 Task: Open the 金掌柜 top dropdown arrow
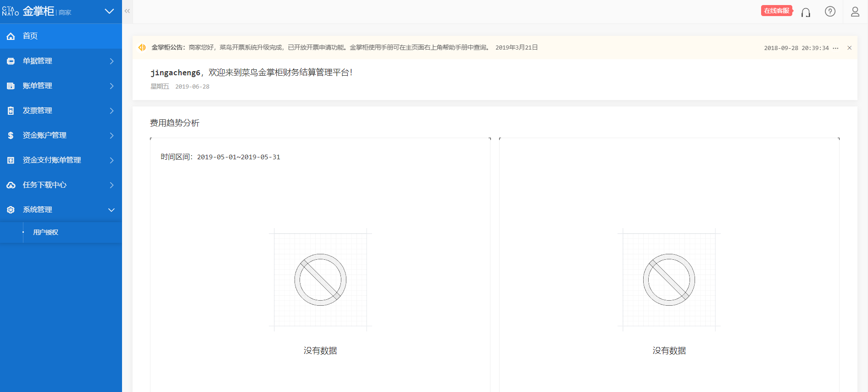pos(109,11)
